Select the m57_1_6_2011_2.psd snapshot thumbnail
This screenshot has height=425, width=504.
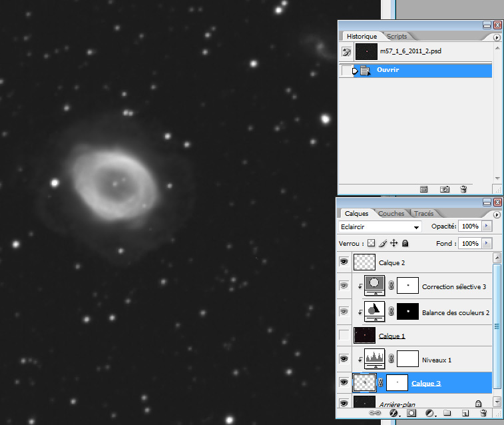(x=366, y=51)
